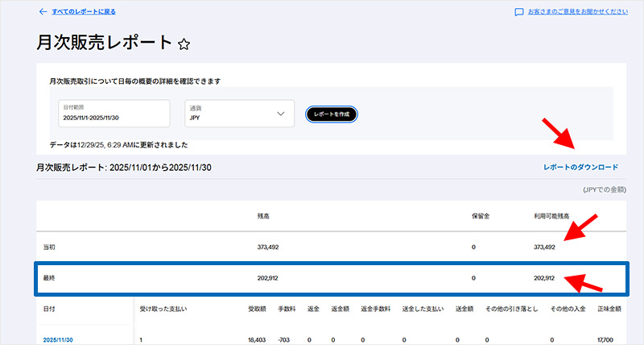Screen dimensions: 644x345
Task: Star the 月次販売レポート report as favorite
Action: pos(184,45)
